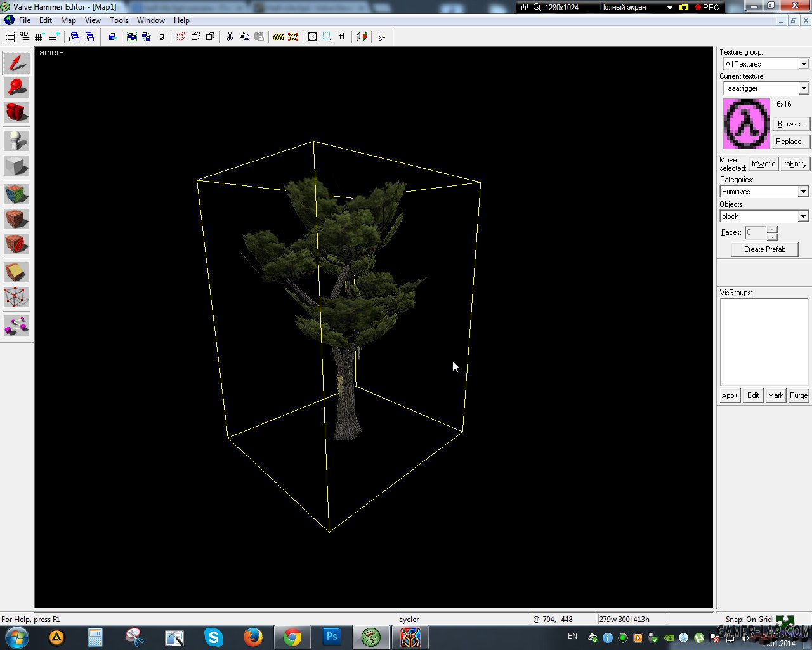Select the Toggle texture application tool
Screen dimensions: 812x650
16,194
